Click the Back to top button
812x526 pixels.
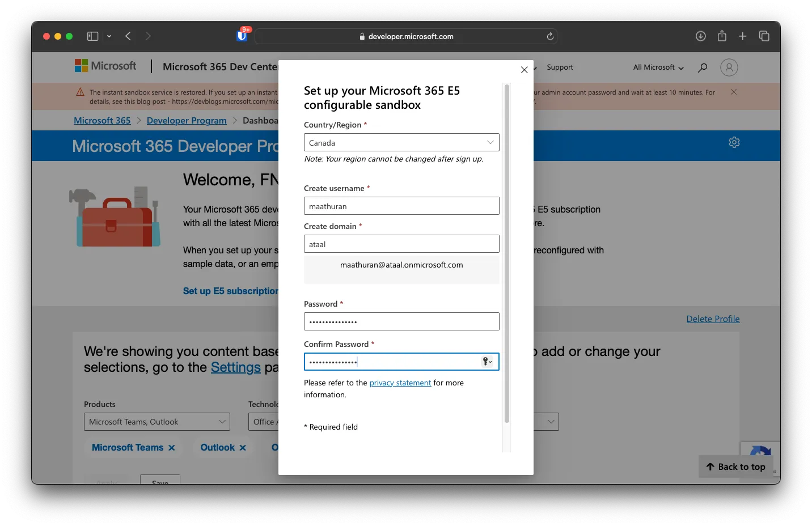735,466
